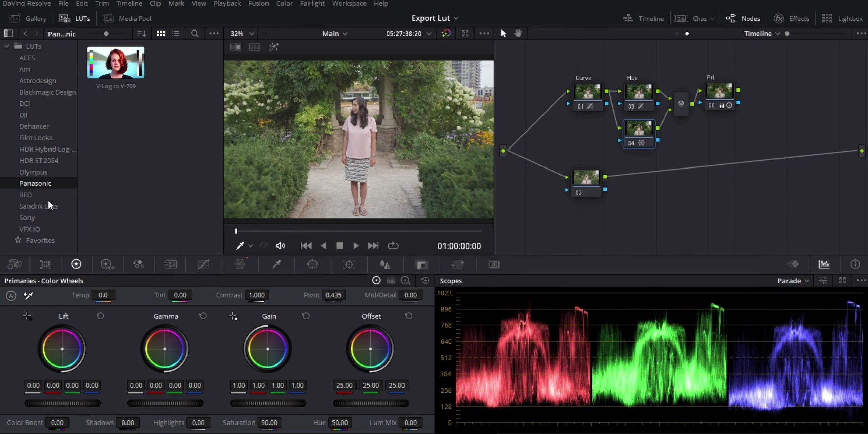Open the RGB Mixer palette
Viewport: 868px width, 434px height.
tap(139, 264)
